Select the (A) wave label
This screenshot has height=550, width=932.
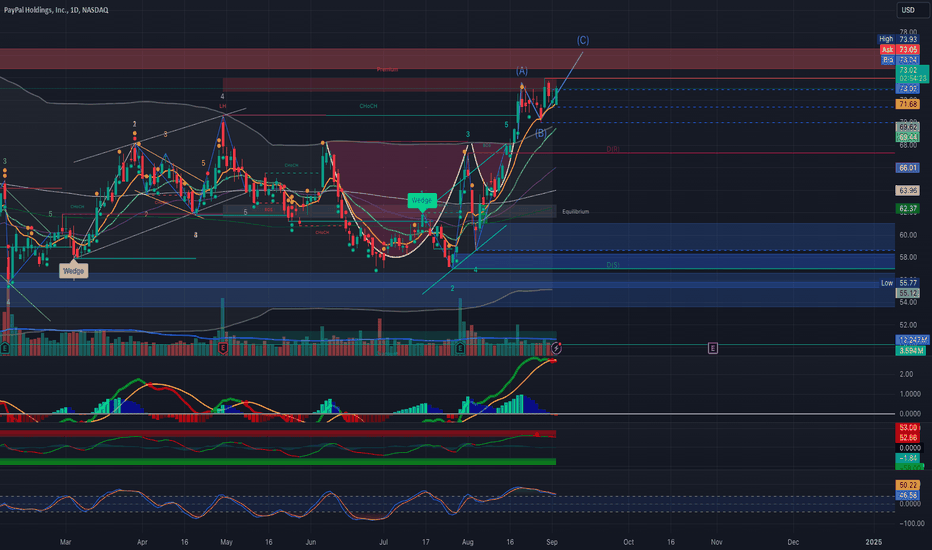521,71
